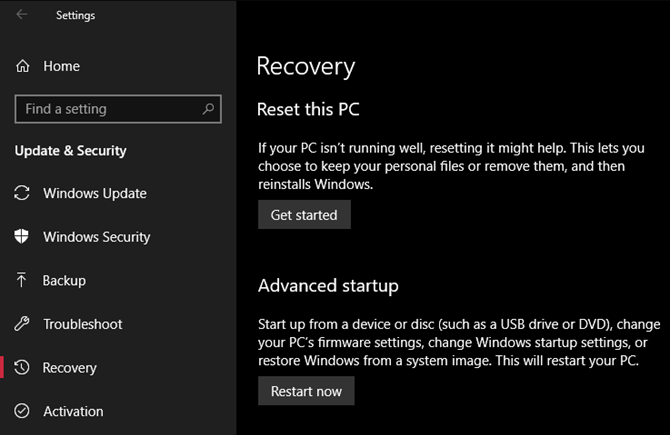Focus the Find a setting search field

click(105, 109)
